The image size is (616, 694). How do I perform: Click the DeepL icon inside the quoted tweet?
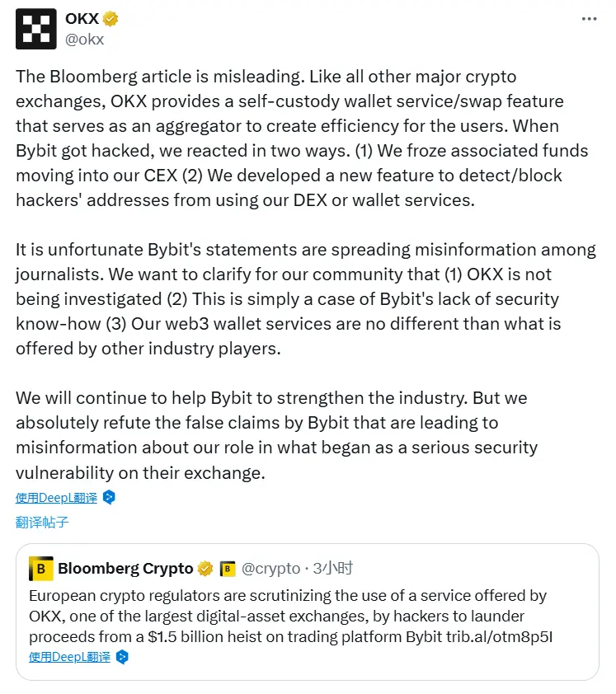120,657
